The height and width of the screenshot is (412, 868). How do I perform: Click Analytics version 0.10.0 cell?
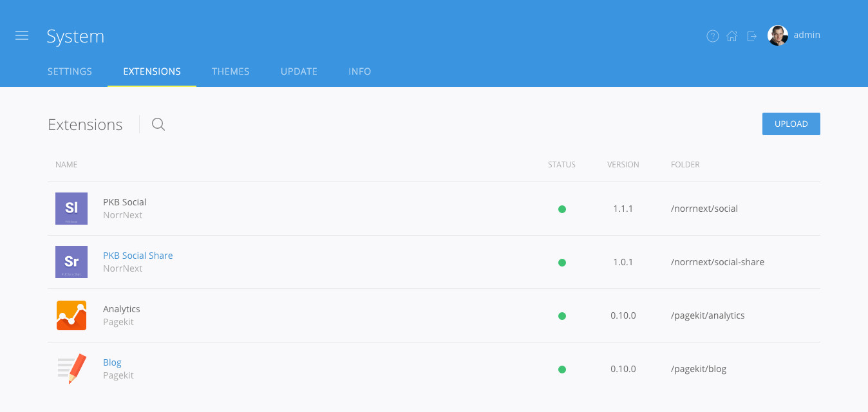pos(623,315)
